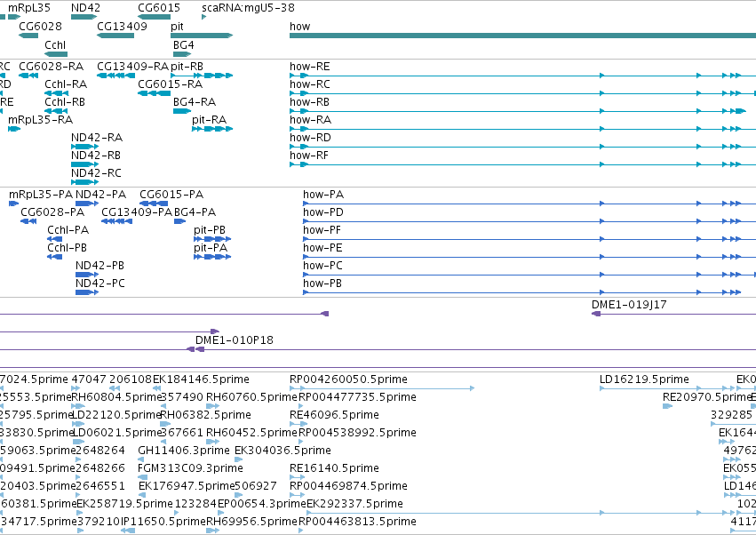
Task: Open the DME1-019J17 BAC clone
Action: [x=629, y=305]
